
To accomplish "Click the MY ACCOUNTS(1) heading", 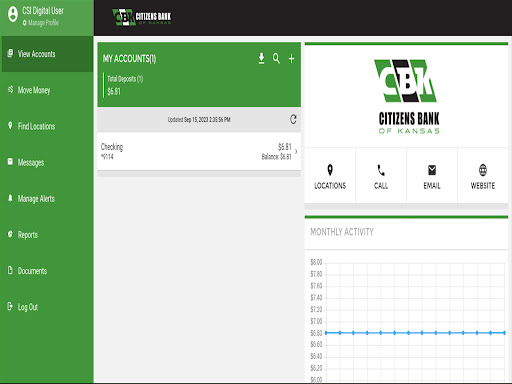I will 129,59.
